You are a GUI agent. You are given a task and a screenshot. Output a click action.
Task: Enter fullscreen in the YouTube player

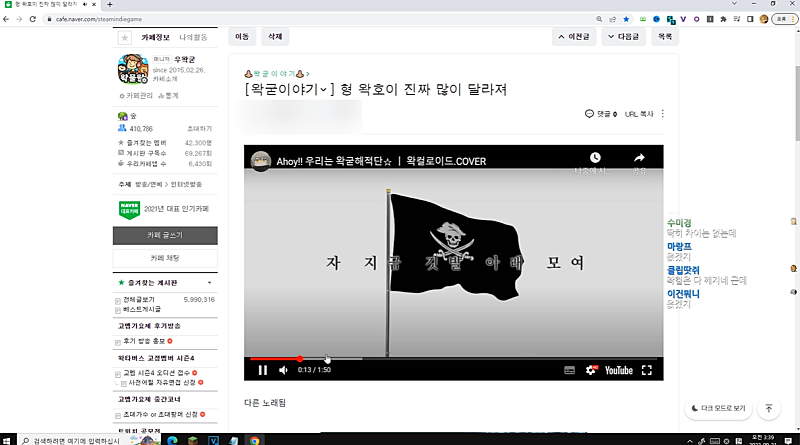[x=647, y=370]
